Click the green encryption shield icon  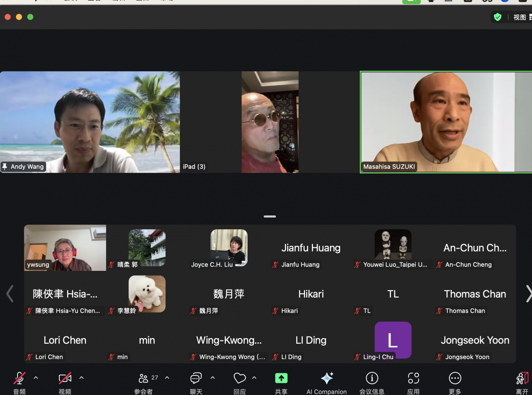click(497, 17)
